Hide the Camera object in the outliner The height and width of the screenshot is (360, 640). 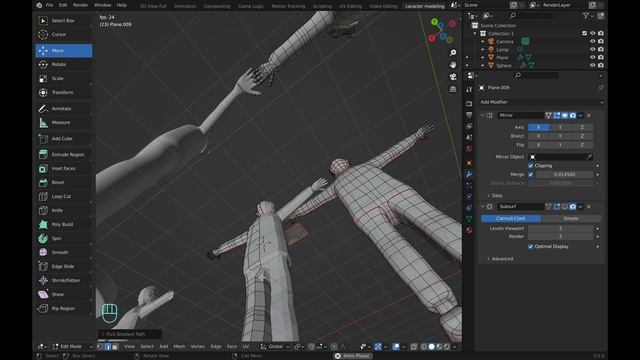click(x=593, y=41)
